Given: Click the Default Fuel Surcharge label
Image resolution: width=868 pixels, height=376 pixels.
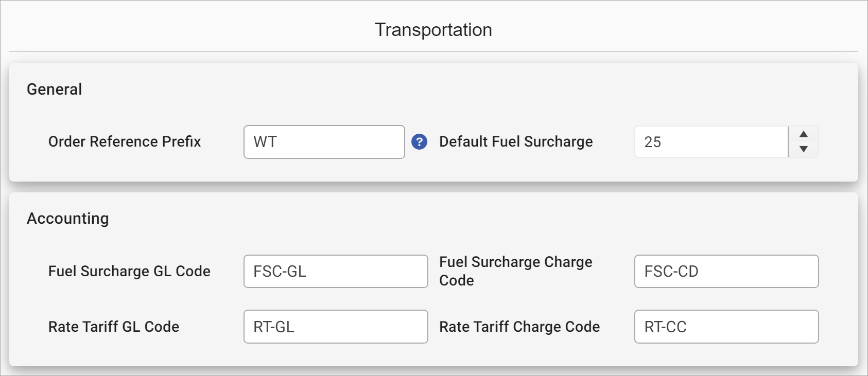Looking at the screenshot, I should click(515, 142).
